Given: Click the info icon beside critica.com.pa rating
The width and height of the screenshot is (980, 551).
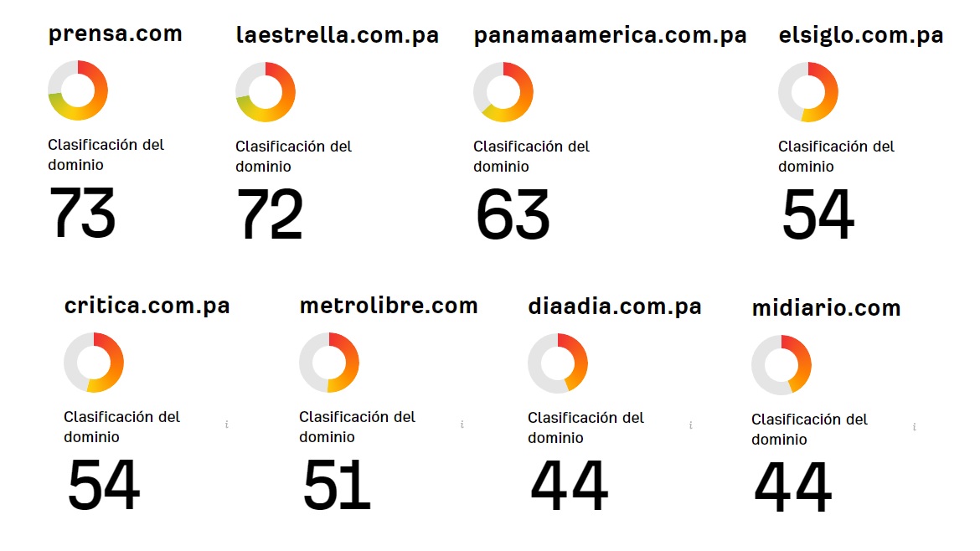Looking at the screenshot, I should click(x=227, y=425).
